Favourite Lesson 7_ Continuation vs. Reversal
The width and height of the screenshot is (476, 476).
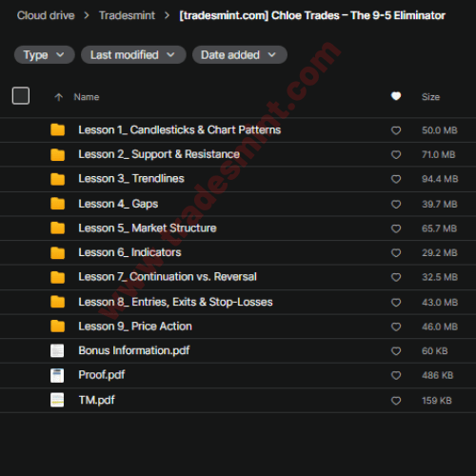[x=396, y=277]
